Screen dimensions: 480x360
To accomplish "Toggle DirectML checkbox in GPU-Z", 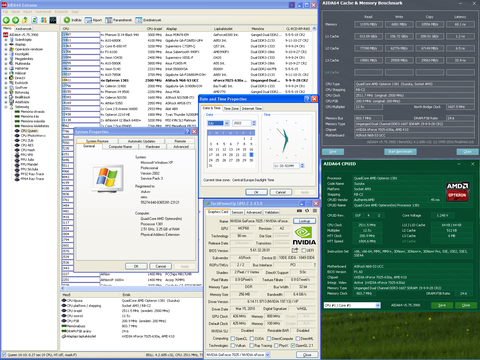I will pos(298,339).
